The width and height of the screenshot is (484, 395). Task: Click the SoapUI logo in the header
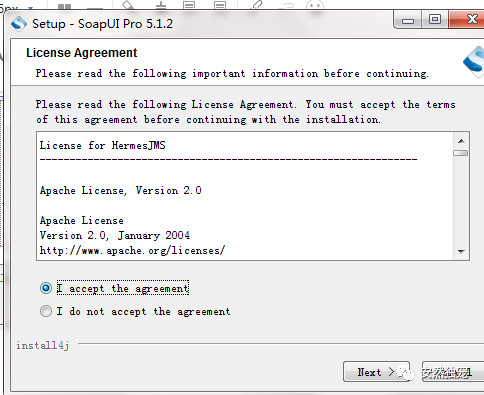tap(474, 61)
